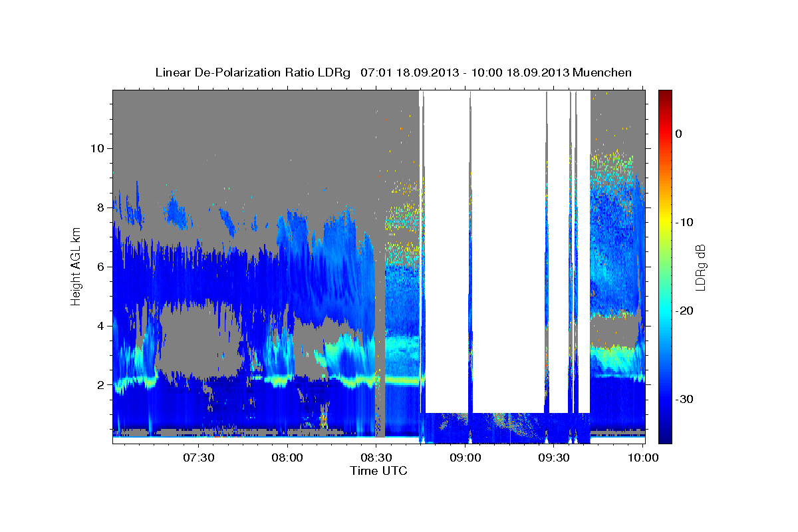This screenshot has width=798, height=532.
Task: Click the 08:30 time tick label
Action: (x=376, y=458)
